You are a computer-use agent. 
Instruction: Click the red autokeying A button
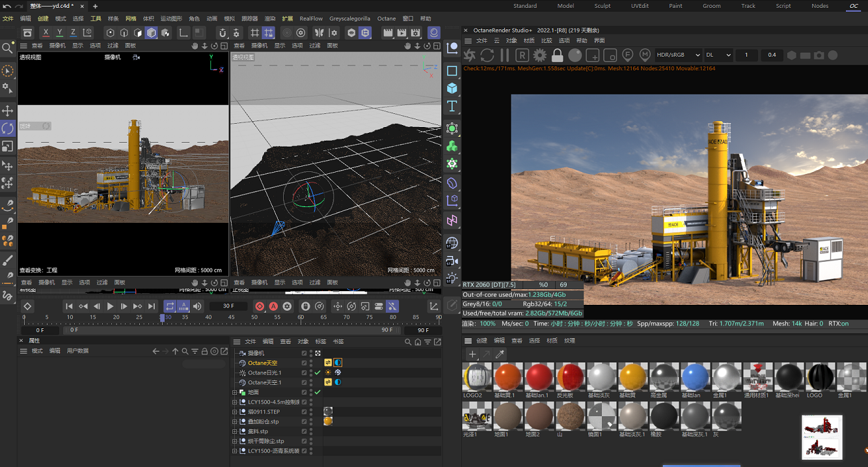pos(273,306)
